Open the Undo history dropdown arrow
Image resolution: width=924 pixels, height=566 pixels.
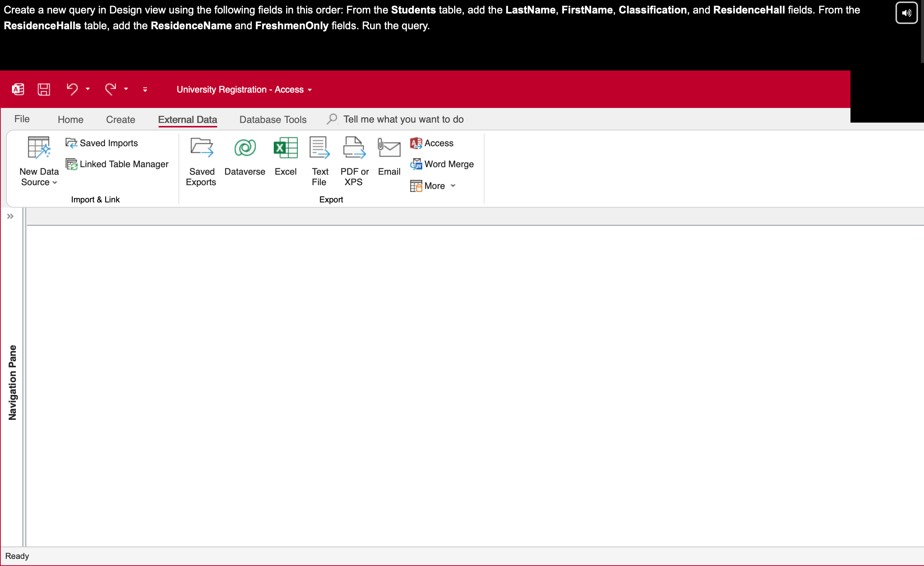coord(88,89)
